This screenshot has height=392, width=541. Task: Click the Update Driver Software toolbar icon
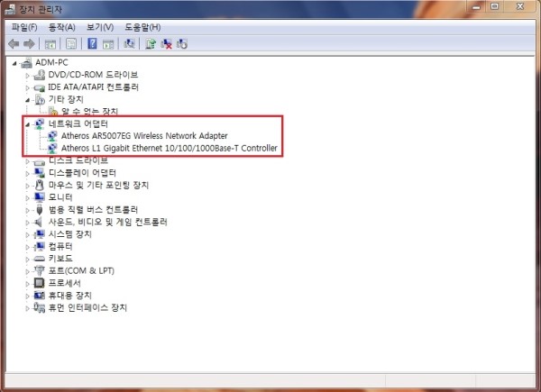click(x=151, y=43)
